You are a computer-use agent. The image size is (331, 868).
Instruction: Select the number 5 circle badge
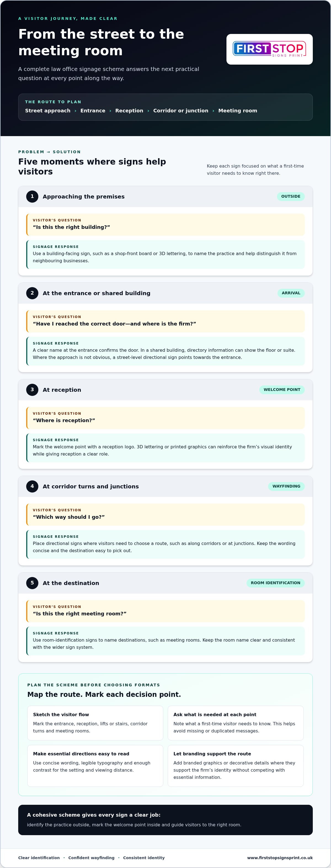point(32,583)
